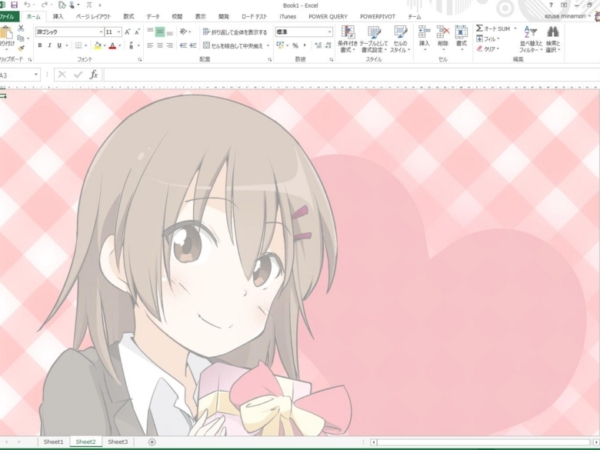
Task: Toggle top vertical alignment
Action: (x=150, y=32)
